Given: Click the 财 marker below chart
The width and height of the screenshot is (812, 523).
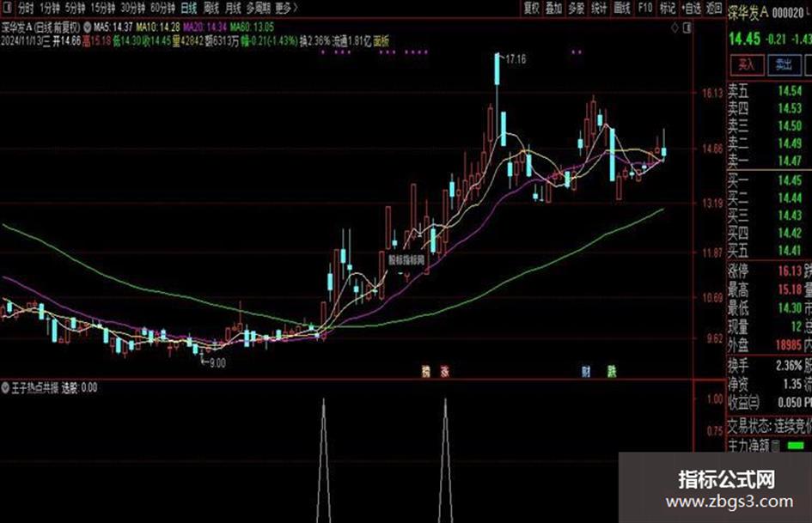Looking at the screenshot, I should pos(586,371).
